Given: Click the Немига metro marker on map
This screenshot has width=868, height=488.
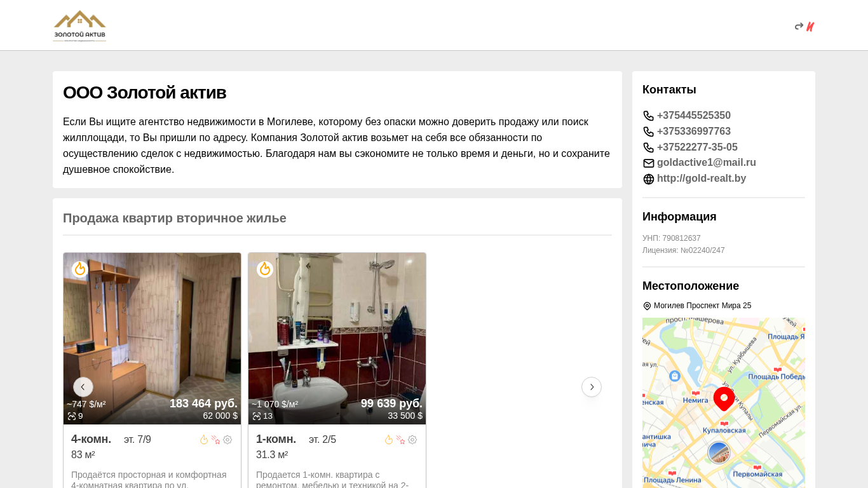Looking at the screenshot, I should [x=696, y=393].
